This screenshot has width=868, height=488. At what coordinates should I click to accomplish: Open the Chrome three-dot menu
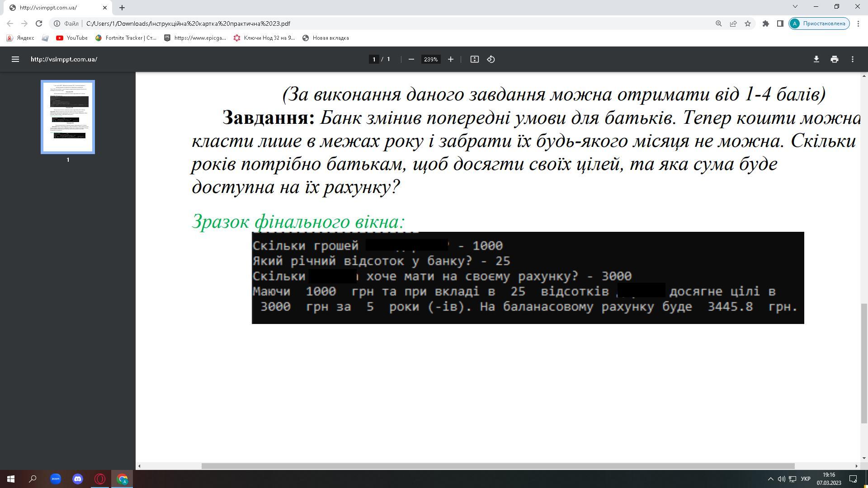858,23
